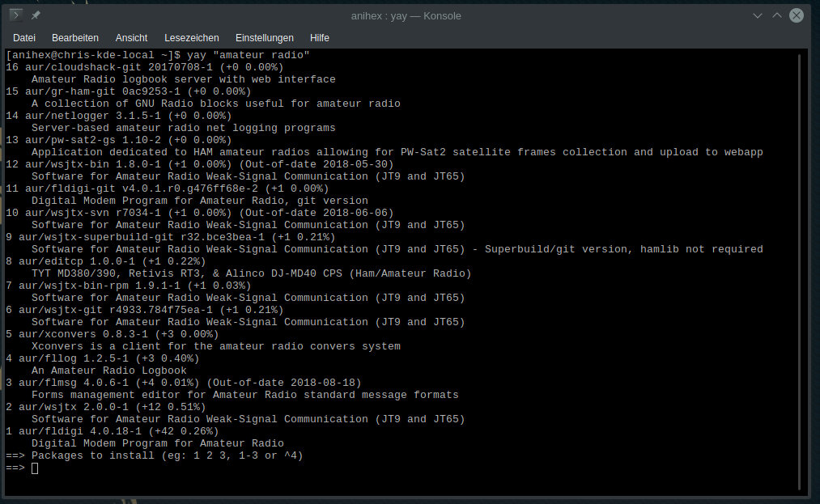Open the Lesezeichen menu
820x504 pixels.
[x=191, y=38]
